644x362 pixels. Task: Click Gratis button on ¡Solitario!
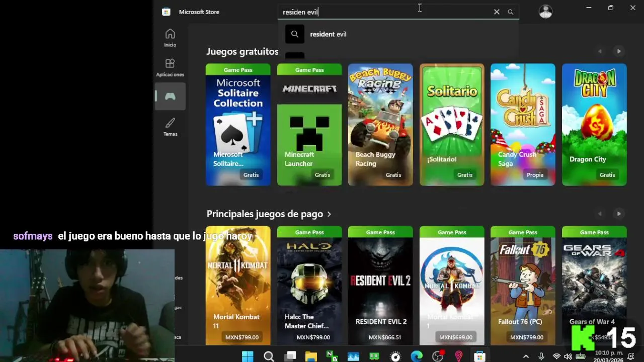tap(465, 175)
